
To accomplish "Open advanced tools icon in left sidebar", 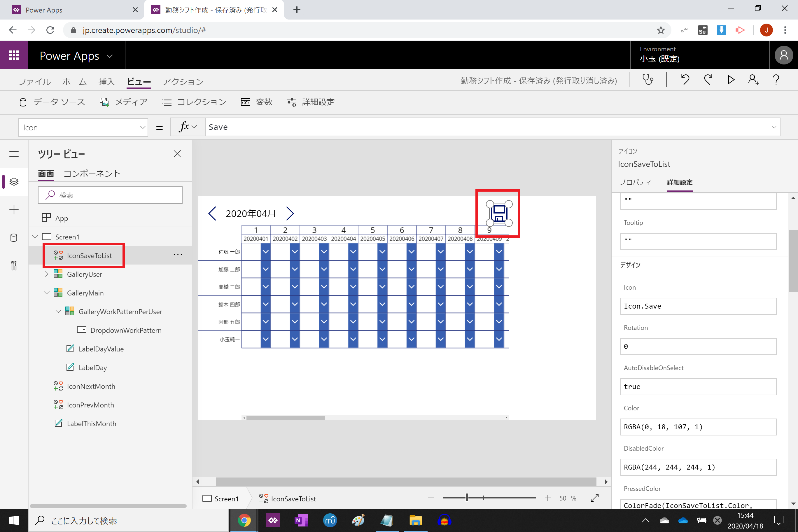I will pyautogui.click(x=14, y=265).
